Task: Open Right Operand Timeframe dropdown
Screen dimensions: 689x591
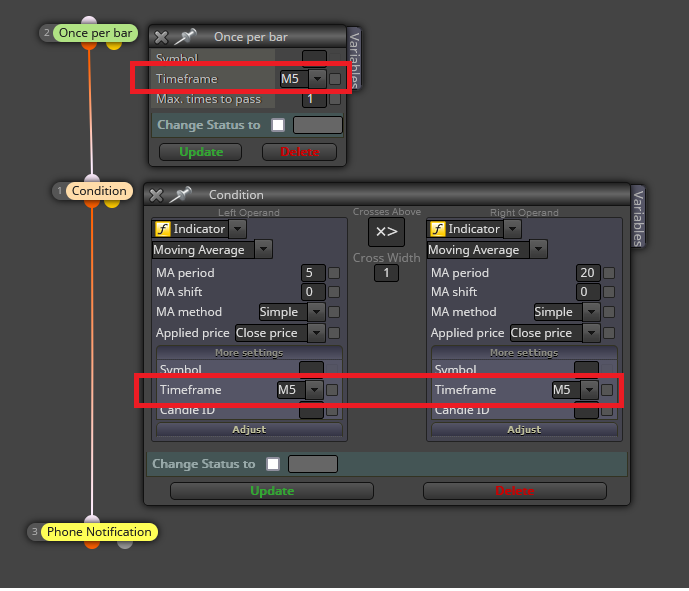Action: [x=589, y=390]
